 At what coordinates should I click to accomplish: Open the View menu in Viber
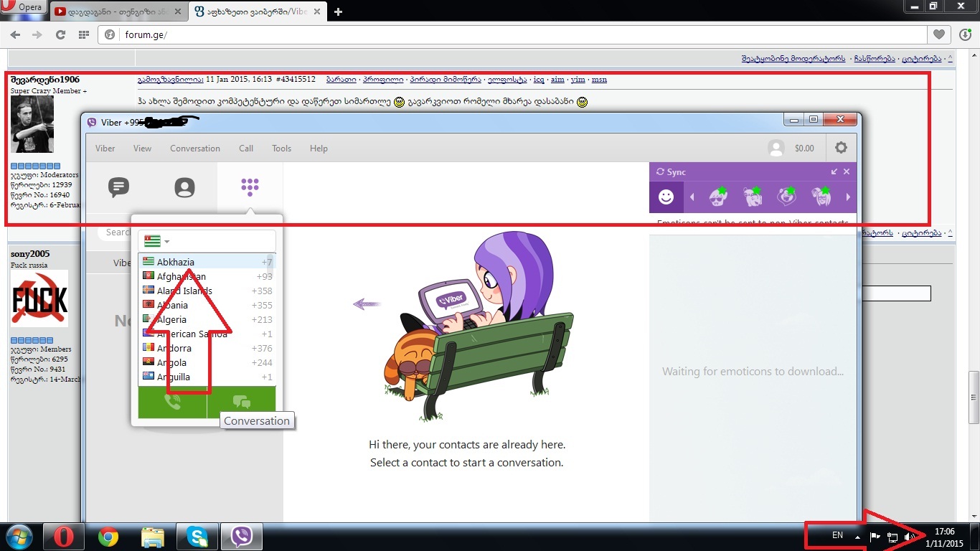(x=142, y=149)
